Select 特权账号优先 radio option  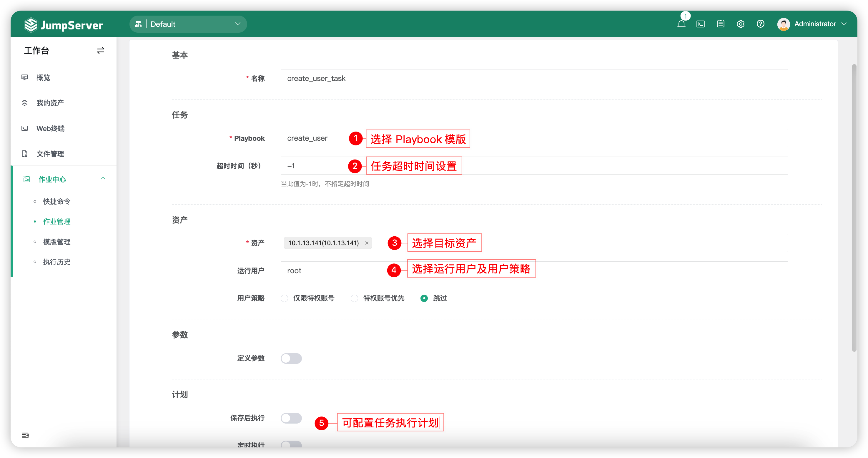coord(354,298)
